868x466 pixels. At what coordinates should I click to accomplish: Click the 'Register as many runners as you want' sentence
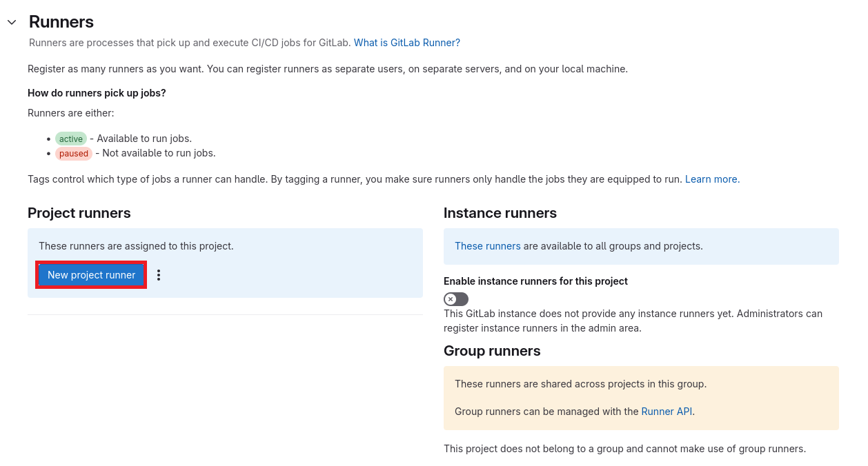[x=328, y=69]
